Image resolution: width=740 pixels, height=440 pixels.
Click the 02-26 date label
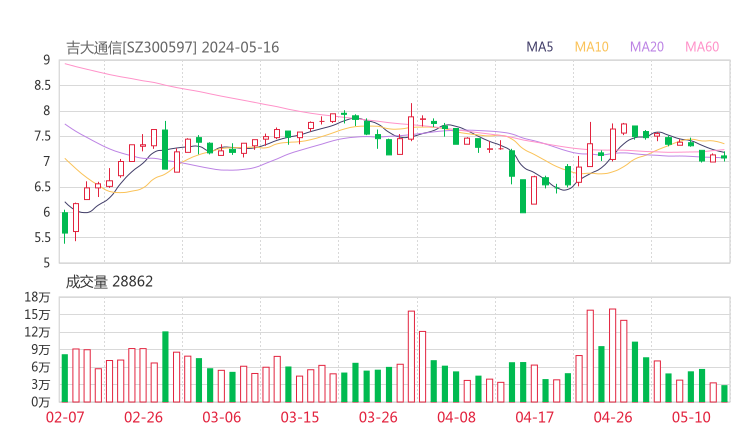click(x=143, y=417)
